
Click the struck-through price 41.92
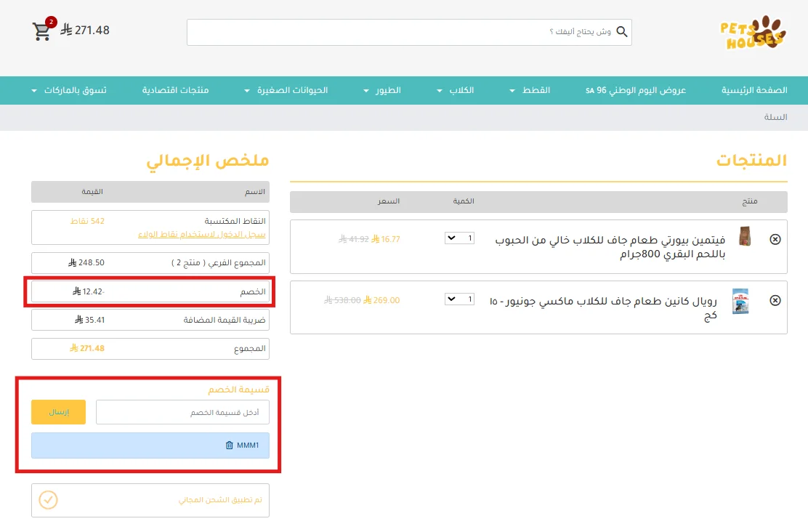(x=353, y=239)
